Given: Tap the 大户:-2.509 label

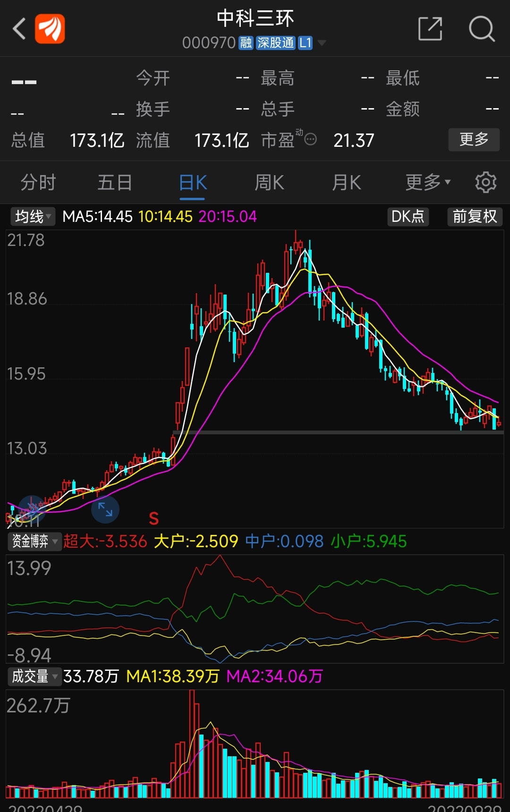Looking at the screenshot, I should [196, 541].
